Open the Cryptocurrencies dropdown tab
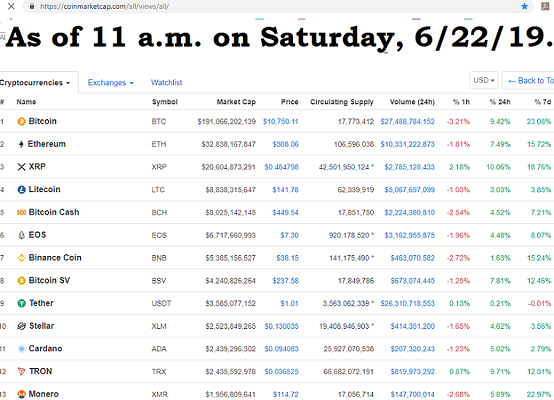The image size is (554, 400). click(x=35, y=83)
